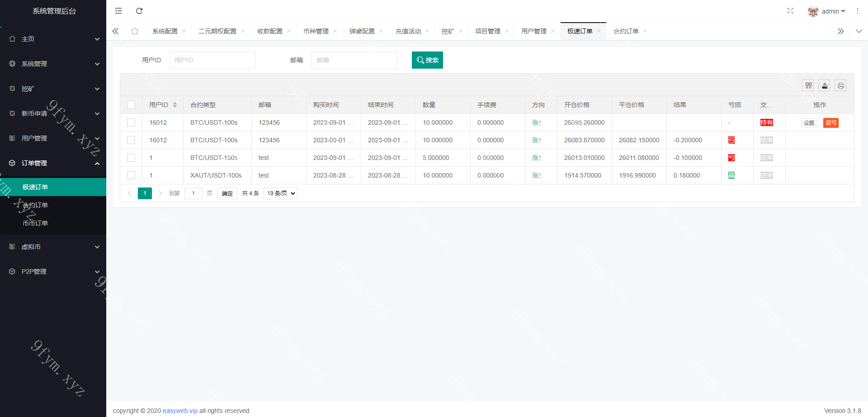Close the 挖矿 tab
Image resolution: width=868 pixels, height=417 pixels.
click(x=461, y=31)
